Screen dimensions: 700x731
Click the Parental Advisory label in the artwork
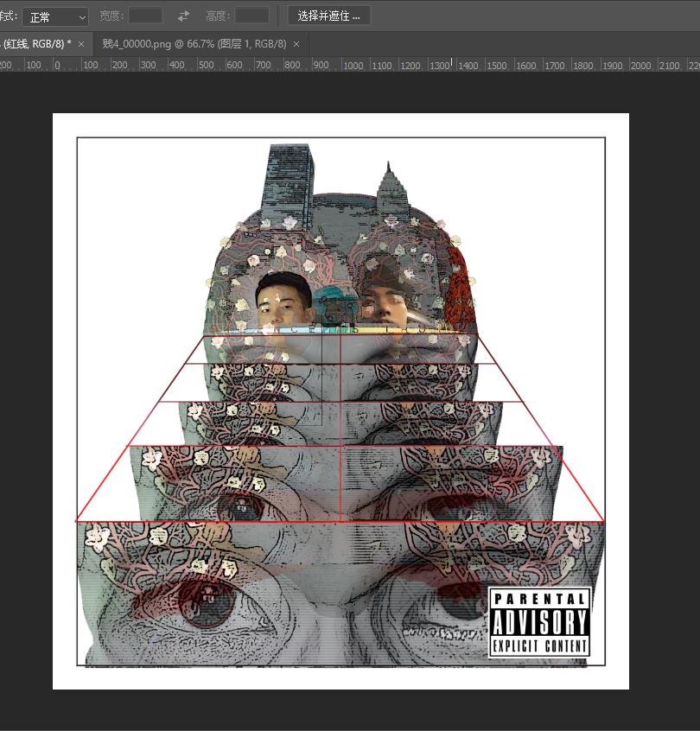pos(539,622)
